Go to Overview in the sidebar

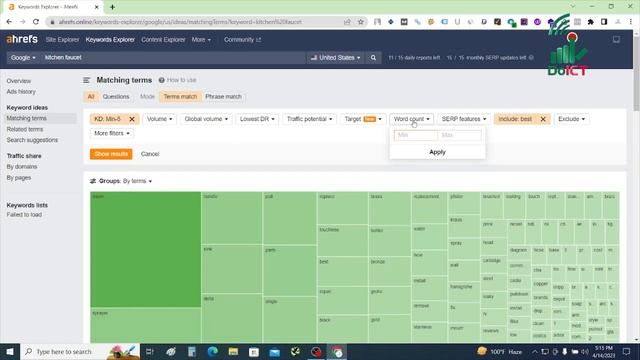[18, 81]
